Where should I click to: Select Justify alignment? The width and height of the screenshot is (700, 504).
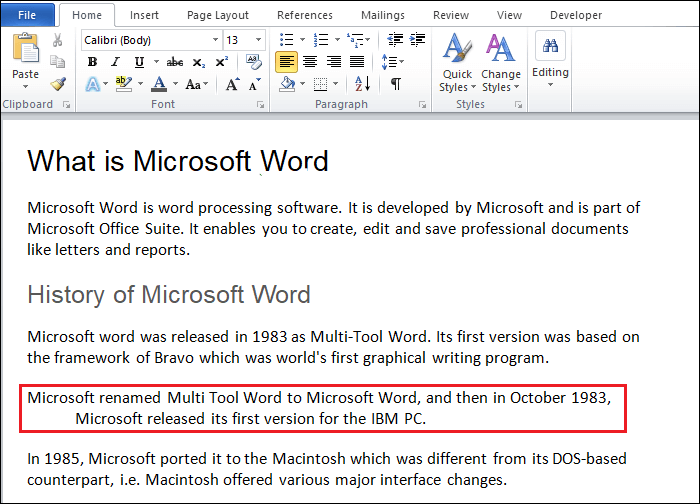click(357, 62)
